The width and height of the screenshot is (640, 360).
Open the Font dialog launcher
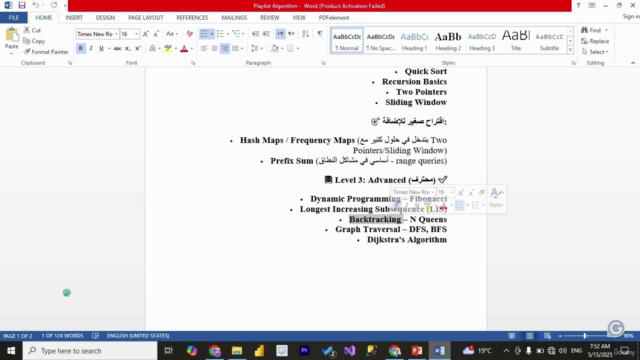coord(193,63)
